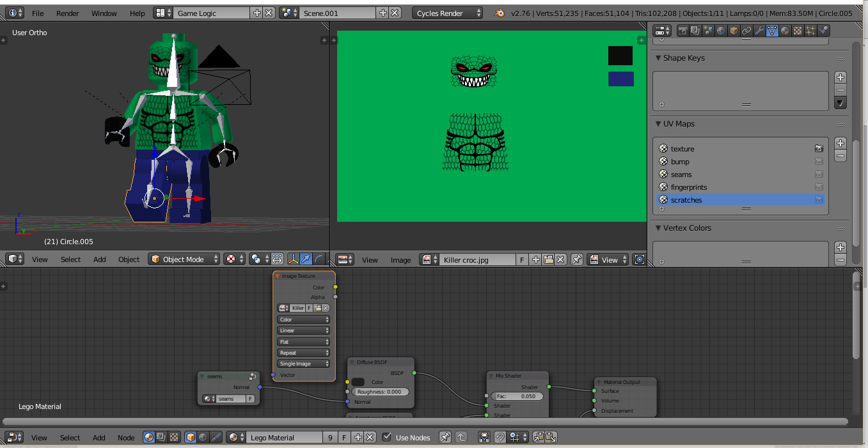Screen dimensions: 868x448
Task: Add a shape key with plus button
Action: click(840, 77)
